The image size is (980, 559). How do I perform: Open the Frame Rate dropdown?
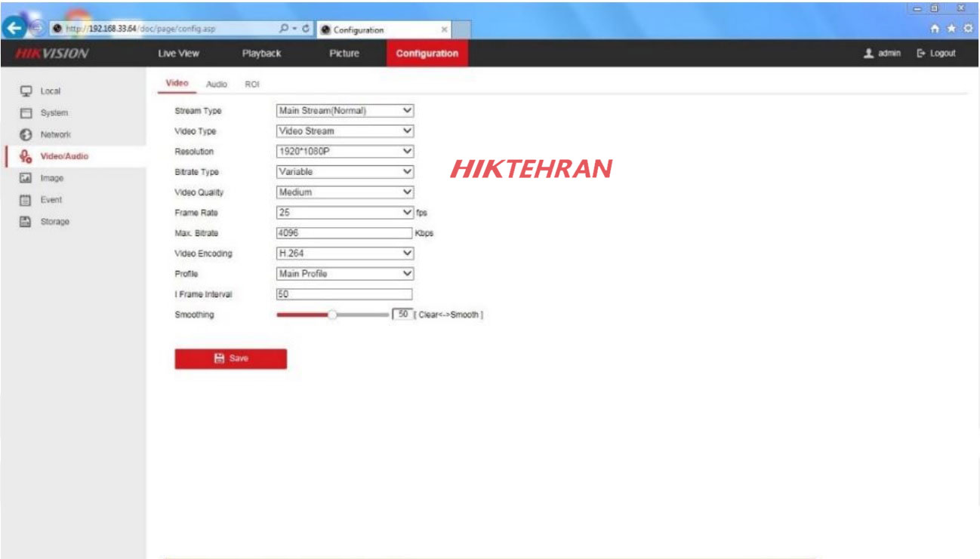[345, 213]
